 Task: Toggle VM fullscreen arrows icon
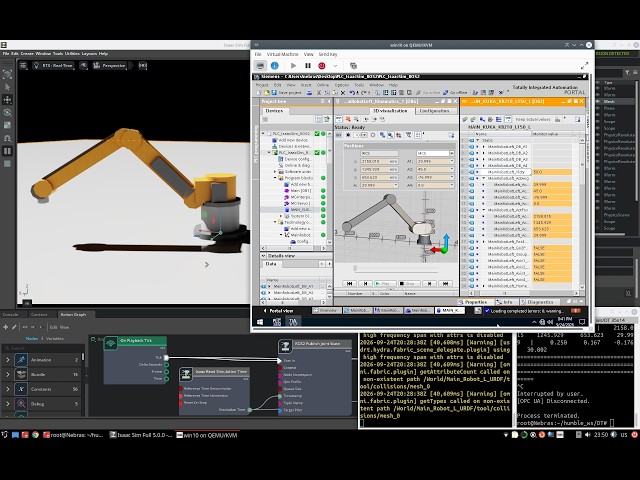pyautogui.click(x=584, y=66)
